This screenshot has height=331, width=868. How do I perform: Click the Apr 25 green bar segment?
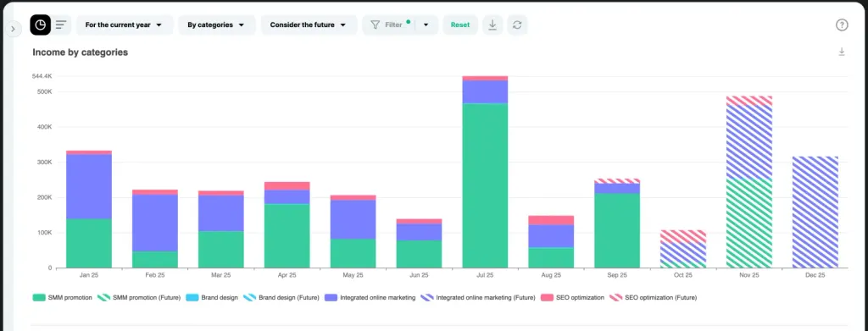pyautogui.click(x=287, y=236)
